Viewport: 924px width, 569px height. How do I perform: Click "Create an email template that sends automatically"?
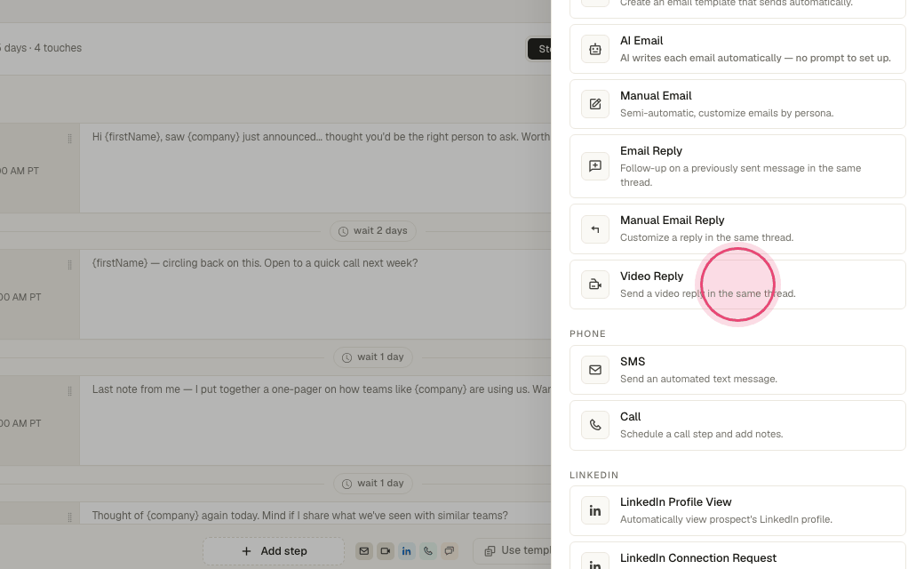click(x=736, y=3)
